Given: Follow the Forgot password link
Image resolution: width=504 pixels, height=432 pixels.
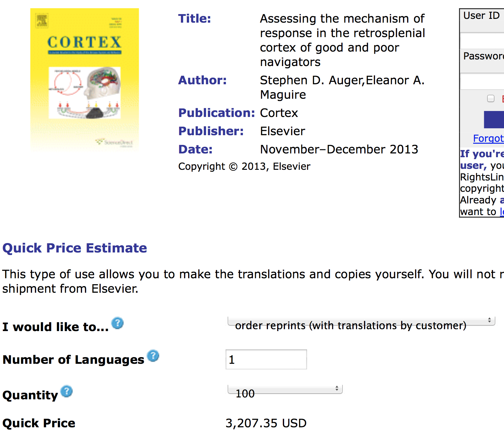Looking at the screenshot, I should [488, 138].
